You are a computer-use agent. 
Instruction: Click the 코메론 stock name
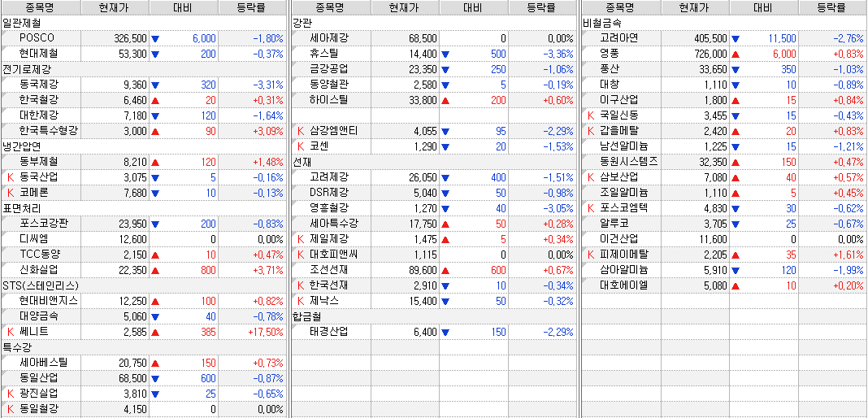[x=34, y=194]
